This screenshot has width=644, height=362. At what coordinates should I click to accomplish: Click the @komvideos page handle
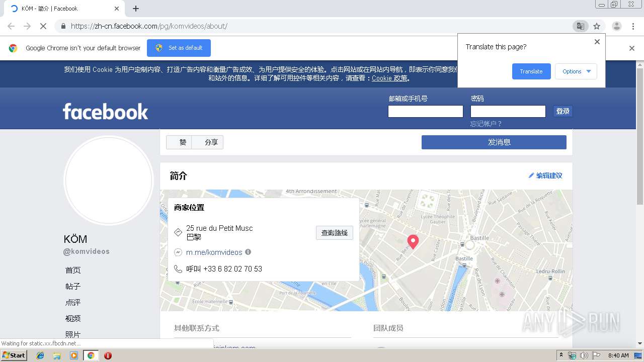click(87, 251)
